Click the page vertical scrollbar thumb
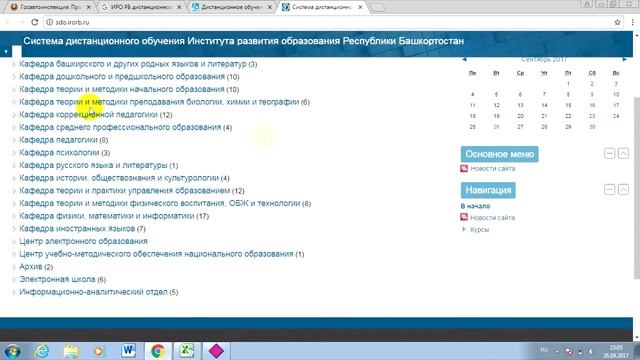Image resolution: width=640 pixels, height=360 pixels. pos(636,188)
